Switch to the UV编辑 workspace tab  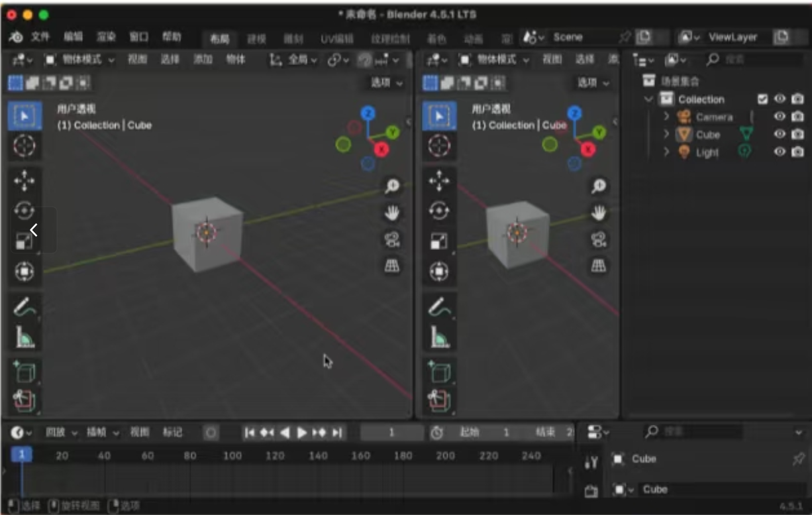[337, 39]
